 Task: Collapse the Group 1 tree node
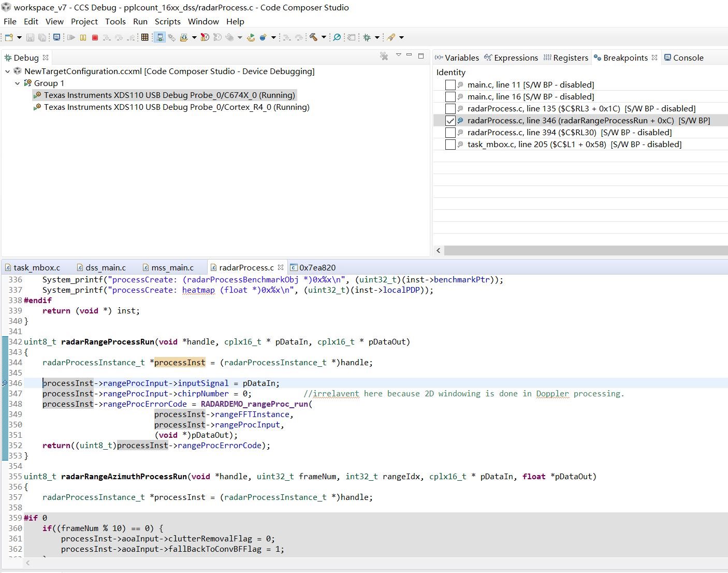pyautogui.click(x=18, y=83)
